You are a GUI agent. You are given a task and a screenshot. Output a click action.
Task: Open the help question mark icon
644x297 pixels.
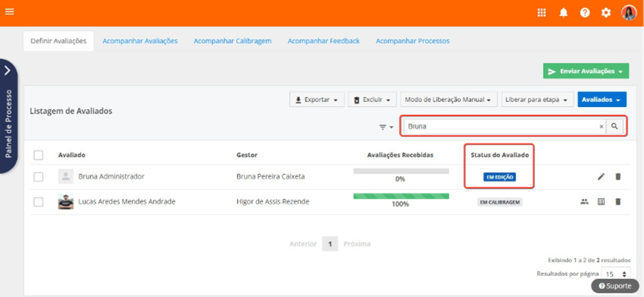pyautogui.click(x=584, y=12)
